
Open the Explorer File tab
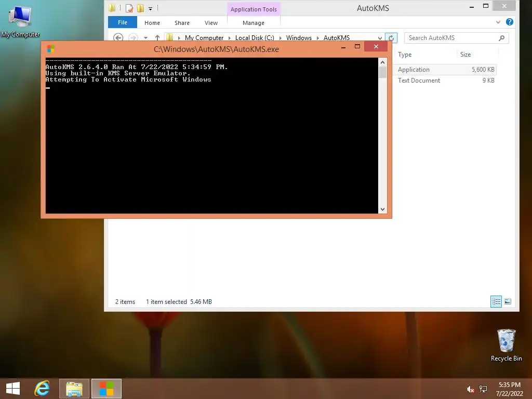tap(123, 22)
